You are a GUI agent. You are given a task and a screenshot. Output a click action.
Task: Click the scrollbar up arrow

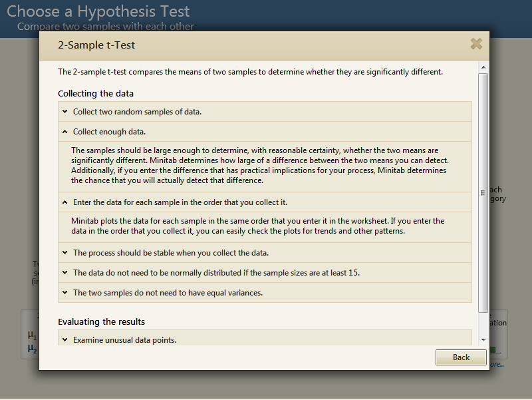tap(483, 69)
